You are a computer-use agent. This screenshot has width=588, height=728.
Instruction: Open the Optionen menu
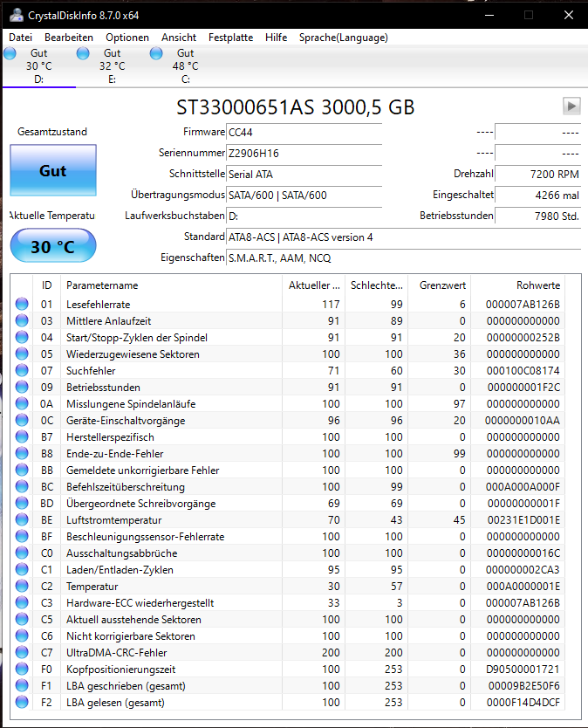127,38
